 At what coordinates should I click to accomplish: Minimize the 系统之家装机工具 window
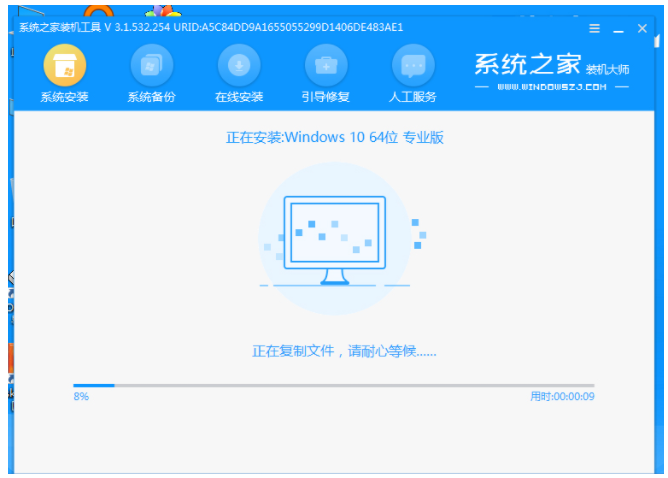[618, 29]
